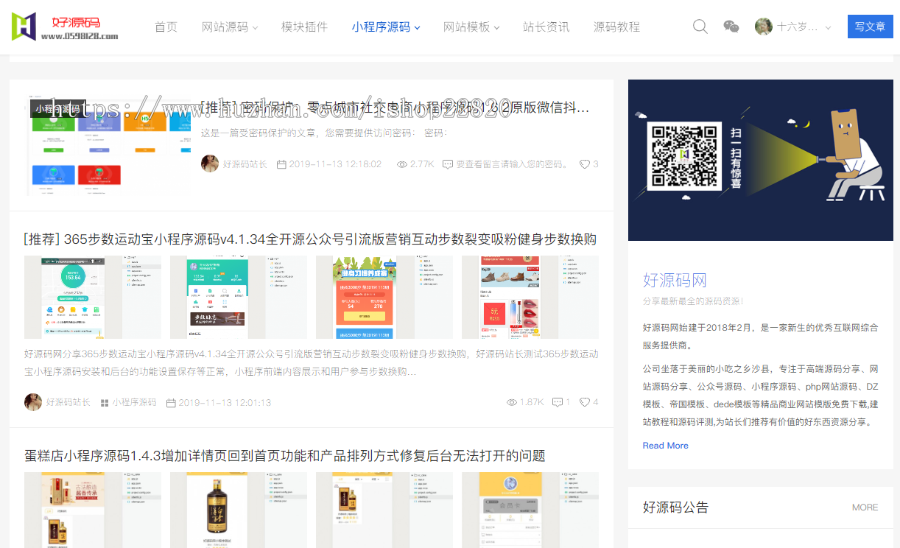Open the fourth 蛋糕店 yellow screenshot thumbnail
The height and width of the screenshot is (548, 900).
[x=530, y=510]
